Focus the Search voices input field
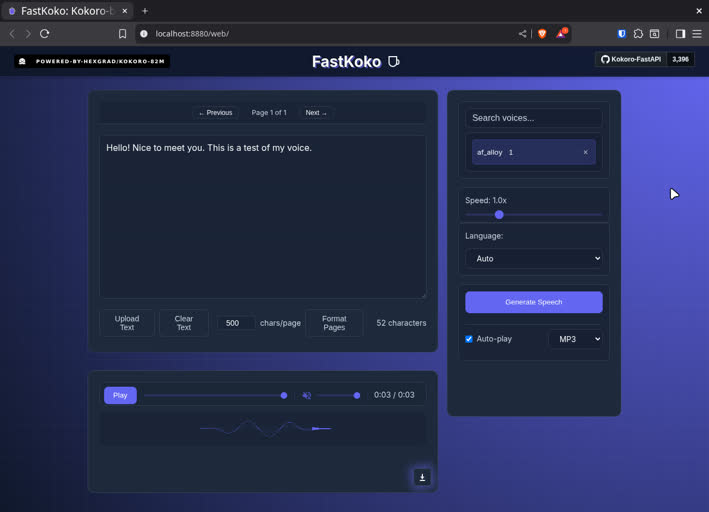 [534, 118]
